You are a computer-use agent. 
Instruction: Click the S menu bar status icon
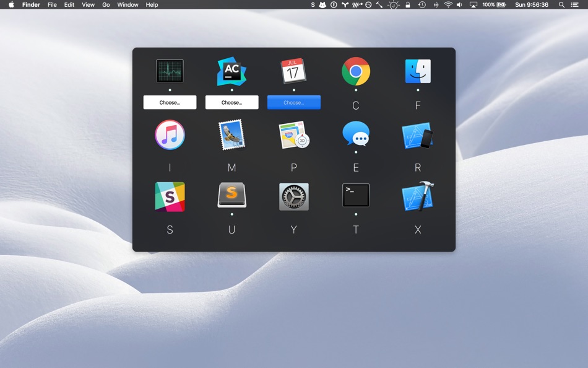[x=313, y=4]
